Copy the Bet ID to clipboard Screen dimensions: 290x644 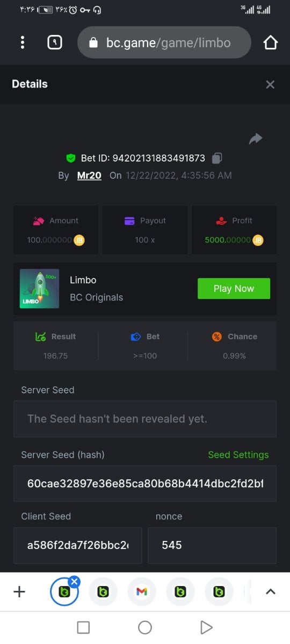pyautogui.click(x=217, y=158)
